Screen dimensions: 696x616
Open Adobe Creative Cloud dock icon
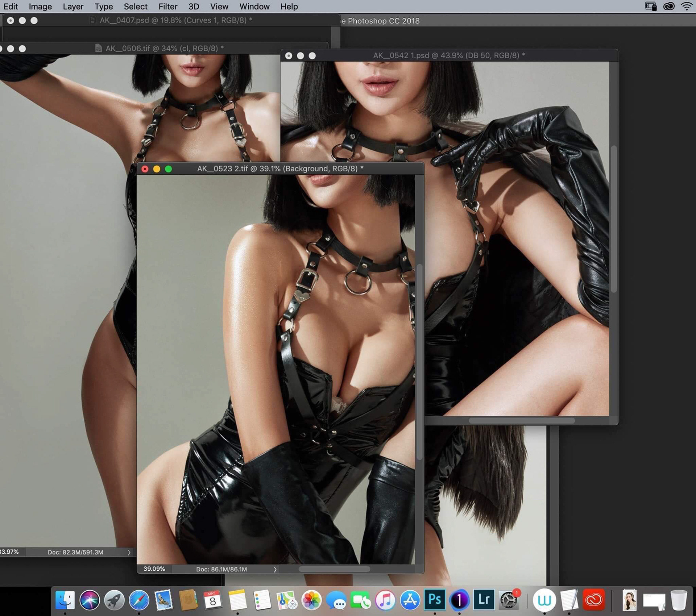[593, 600]
